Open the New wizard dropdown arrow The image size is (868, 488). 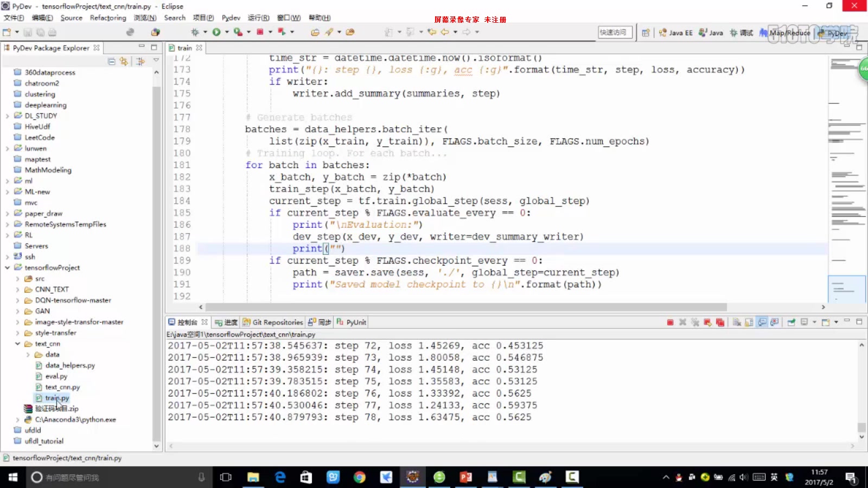(17, 32)
